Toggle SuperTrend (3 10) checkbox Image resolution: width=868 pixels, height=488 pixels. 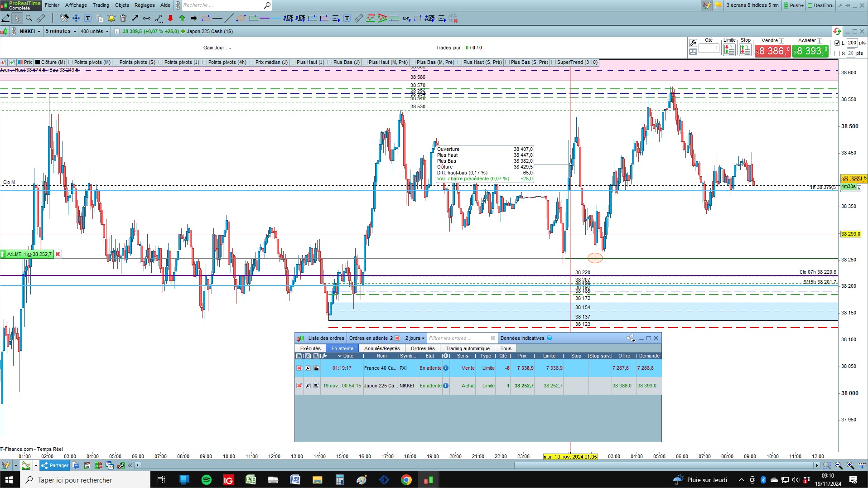tap(554, 63)
